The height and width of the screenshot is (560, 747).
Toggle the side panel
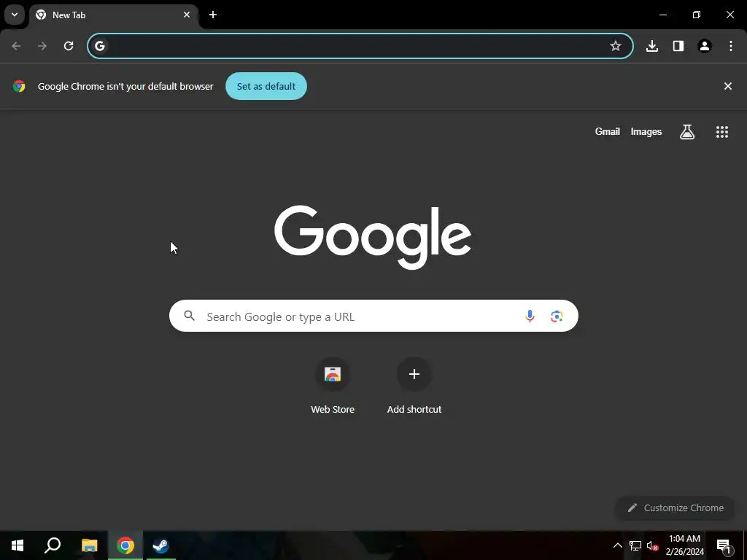coord(678,46)
